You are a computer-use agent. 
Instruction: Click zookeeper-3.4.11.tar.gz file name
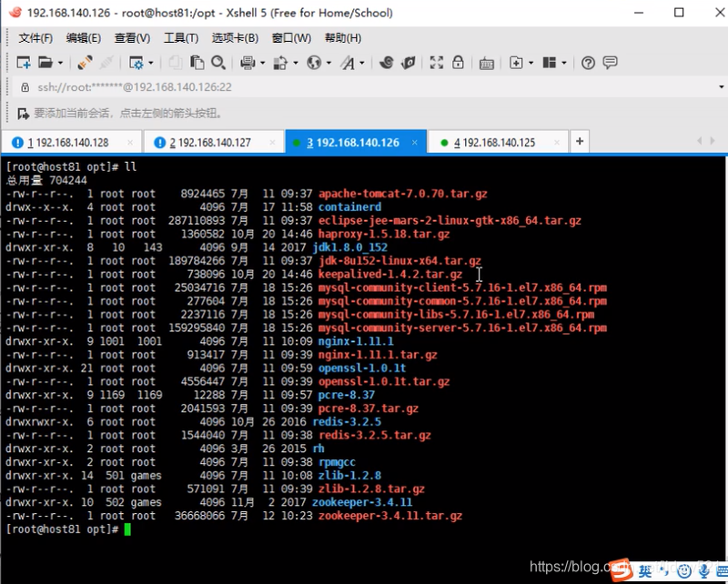click(x=390, y=516)
